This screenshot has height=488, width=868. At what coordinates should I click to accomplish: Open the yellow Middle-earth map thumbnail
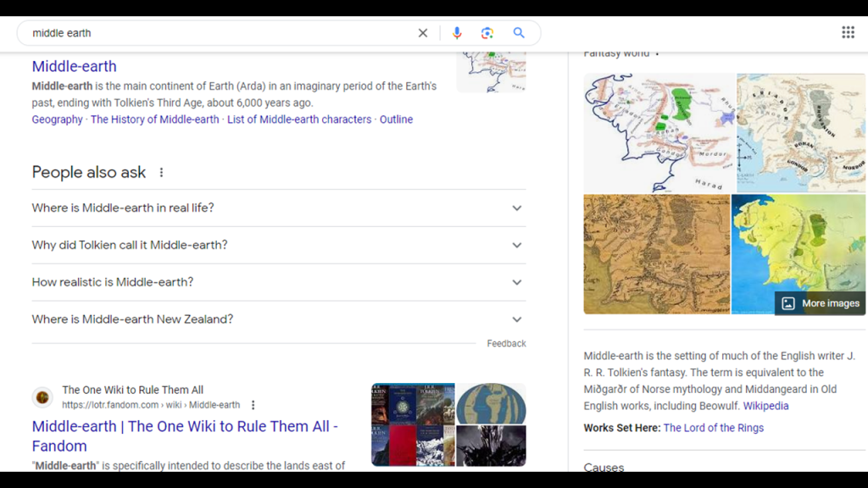797,246
